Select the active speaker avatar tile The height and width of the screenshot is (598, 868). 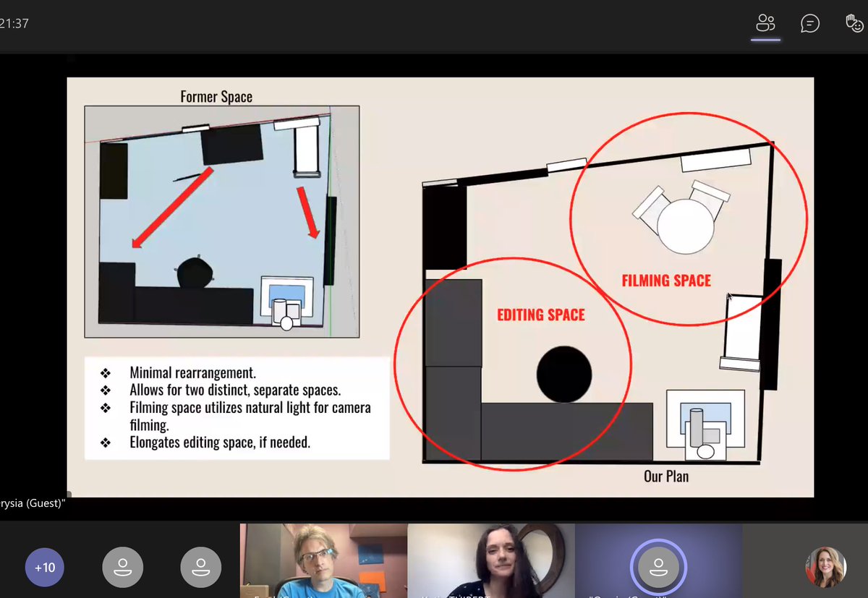click(658, 561)
